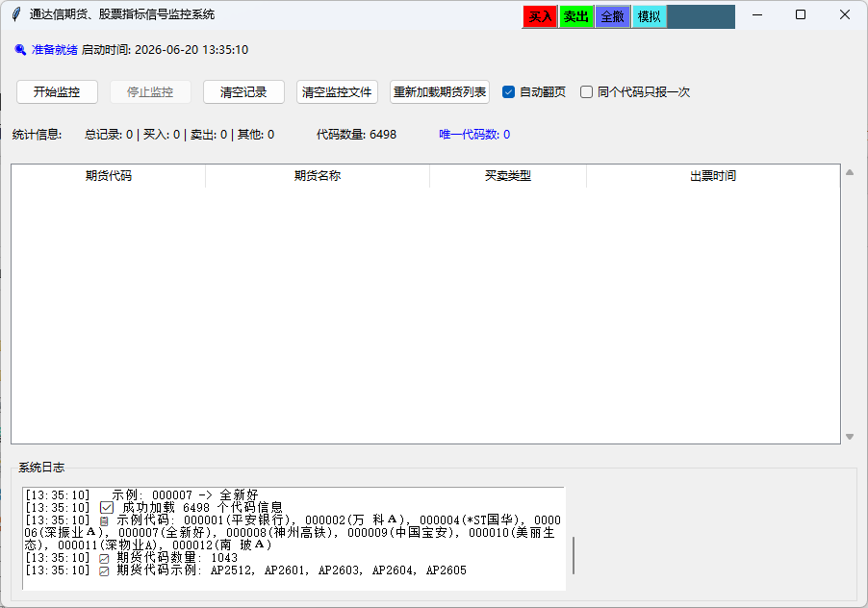
Task: Click the system log scrollbar thumb
Action: [x=574, y=555]
